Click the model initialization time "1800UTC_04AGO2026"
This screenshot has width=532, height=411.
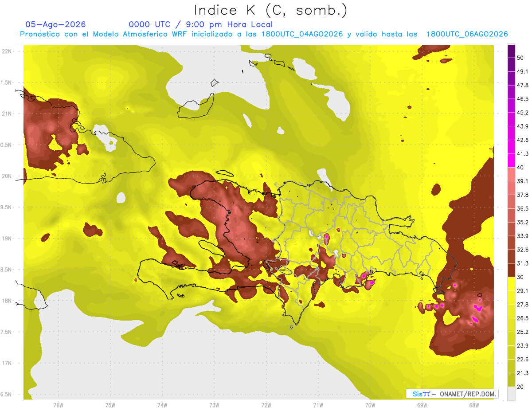(x=302, y=34)
